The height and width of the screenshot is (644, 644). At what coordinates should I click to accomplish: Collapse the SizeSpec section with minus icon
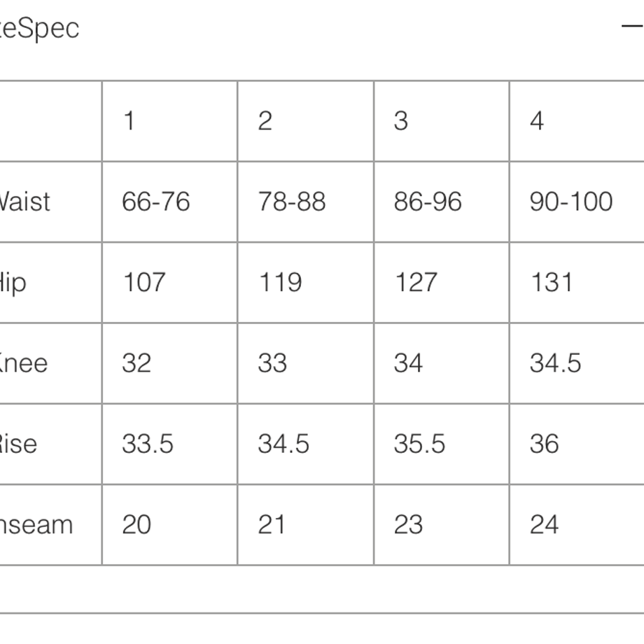(633, 27)
